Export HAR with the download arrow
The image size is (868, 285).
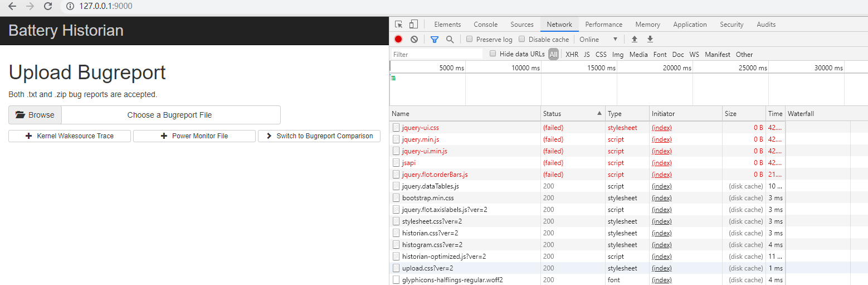(650, 40)
